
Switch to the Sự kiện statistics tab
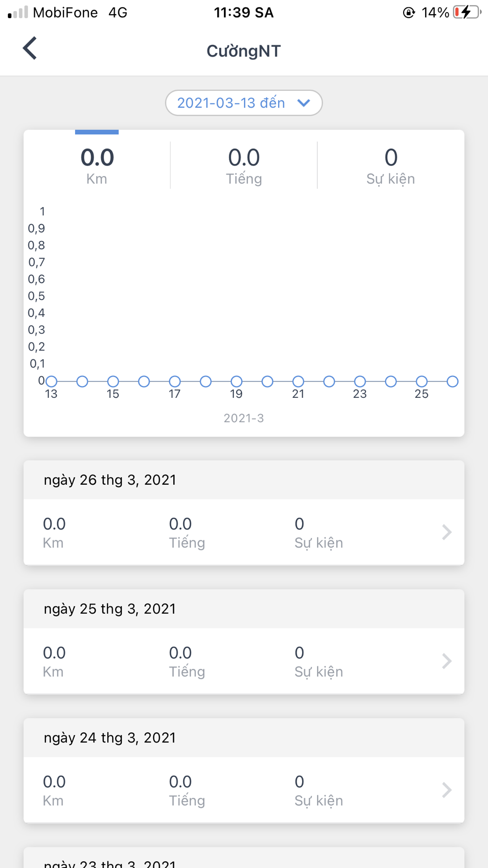click(x=390, y=165)
